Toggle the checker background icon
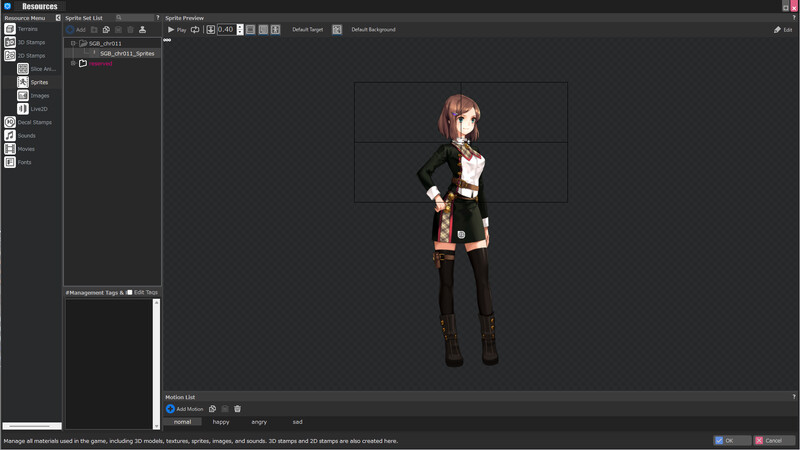 337,30
